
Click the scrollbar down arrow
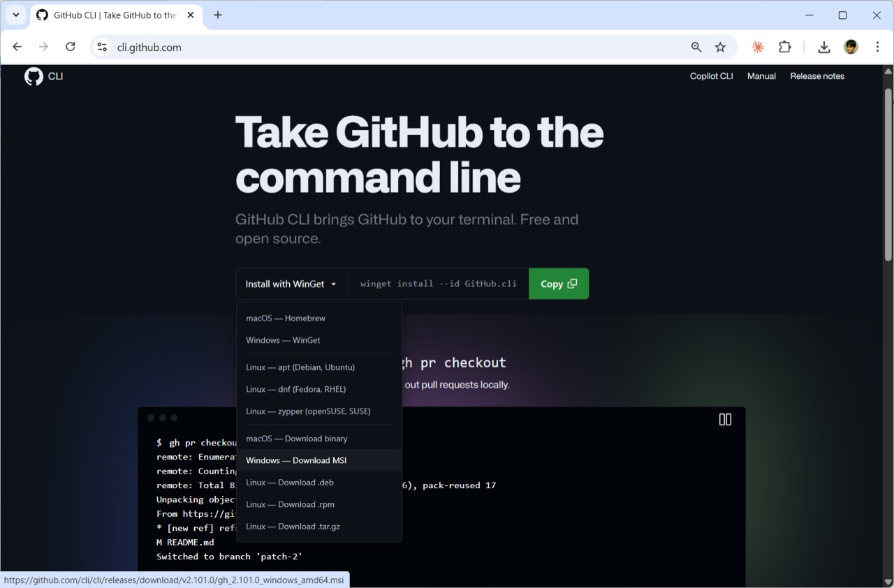[888, 582]
